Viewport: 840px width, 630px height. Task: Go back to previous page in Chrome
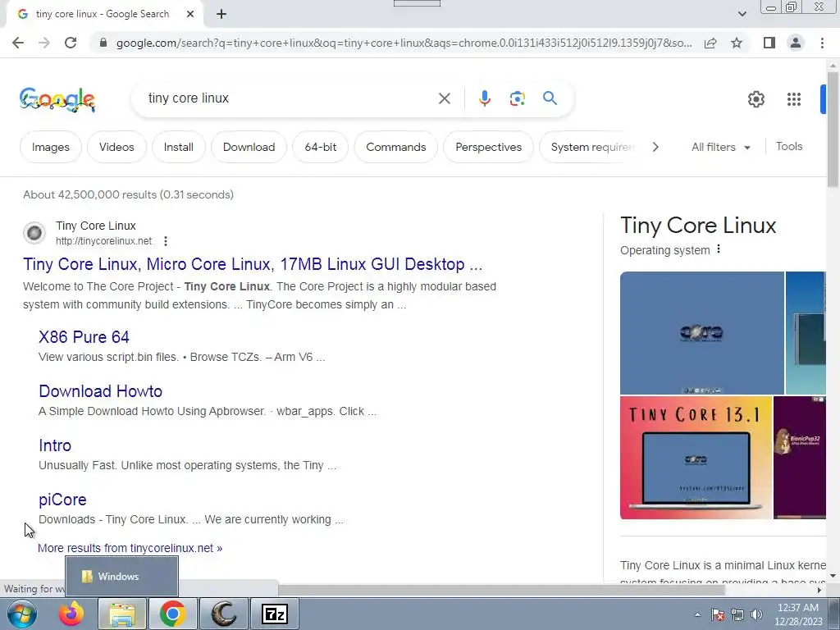point(18,43)
